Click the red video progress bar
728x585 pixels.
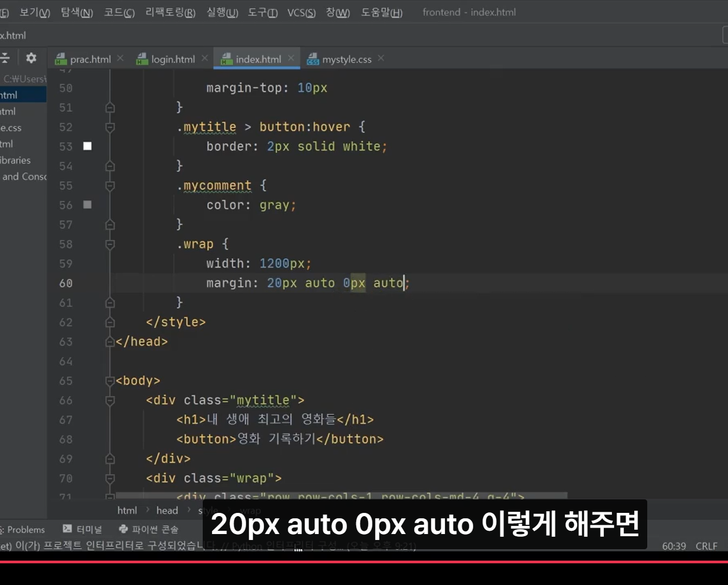(x=364, y=562)
